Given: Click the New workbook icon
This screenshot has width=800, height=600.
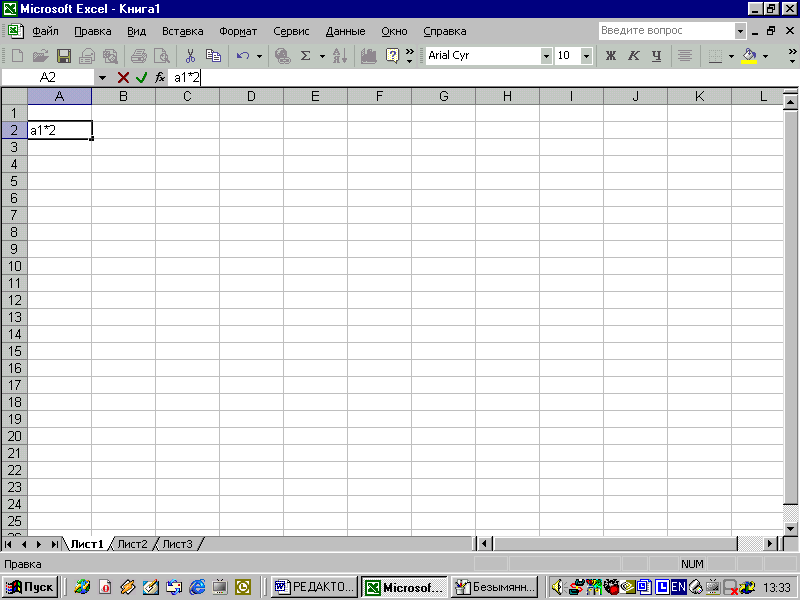Looking at the screenshot, I should (x=17, y=55).
